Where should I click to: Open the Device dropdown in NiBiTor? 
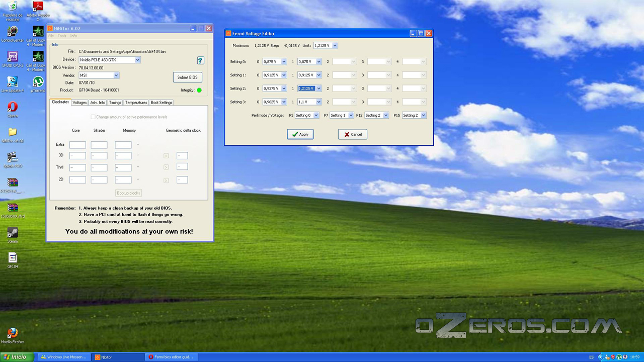point(137,60)
